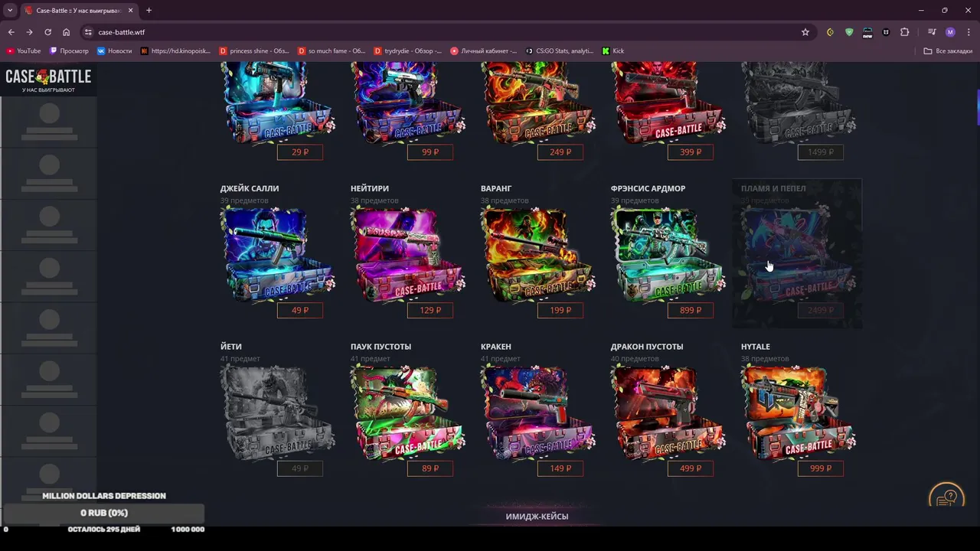This screenshot has height=551, width=980.
Task: View site info icon in address bar
Action: tap(88, 32)
